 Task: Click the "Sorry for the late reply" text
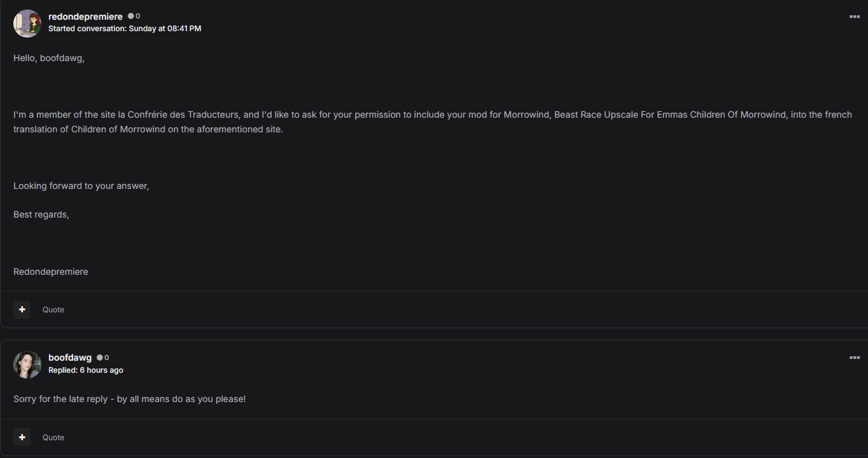coord(129,399)
